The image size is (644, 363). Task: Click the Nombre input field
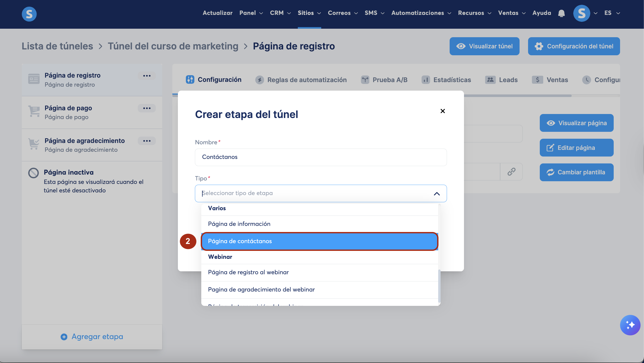pos(321,157)
